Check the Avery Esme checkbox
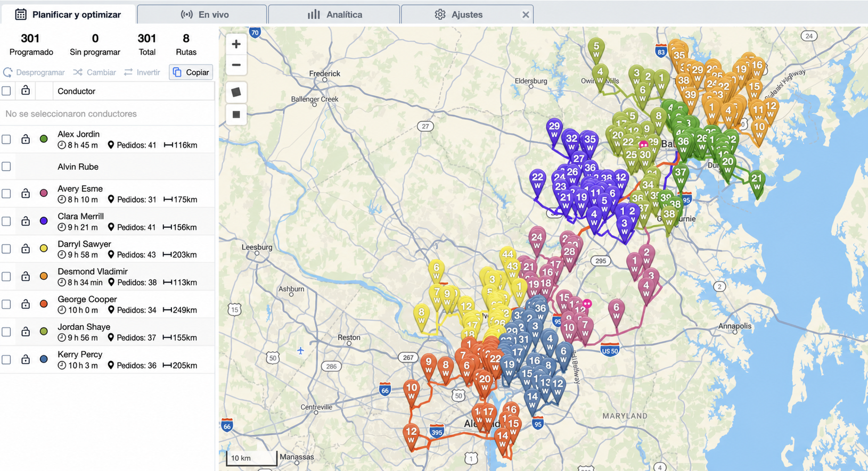The width and height of the screenshot is (868, 471). tap(6, 194)
